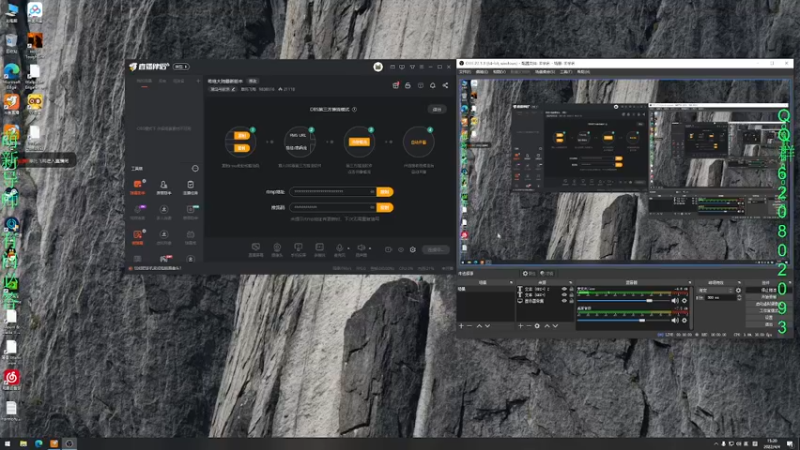The width and height of the screenshot is (800, 450).
Task: Click the share icon in streaming app header
Action: (x=445, y=85)
